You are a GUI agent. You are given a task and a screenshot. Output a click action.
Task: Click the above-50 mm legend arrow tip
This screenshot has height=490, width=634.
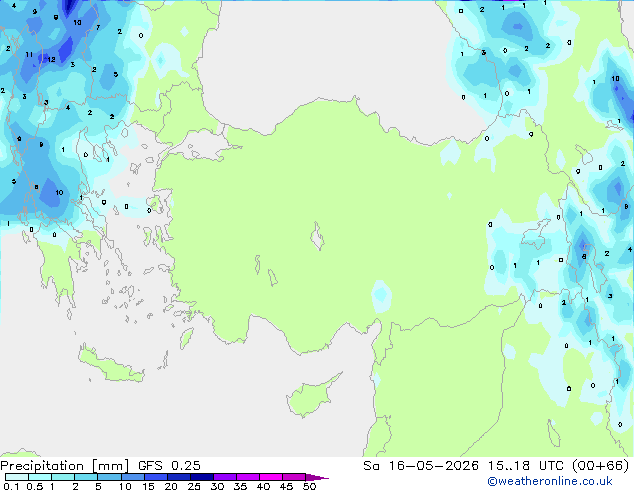[x=317, y=477]
